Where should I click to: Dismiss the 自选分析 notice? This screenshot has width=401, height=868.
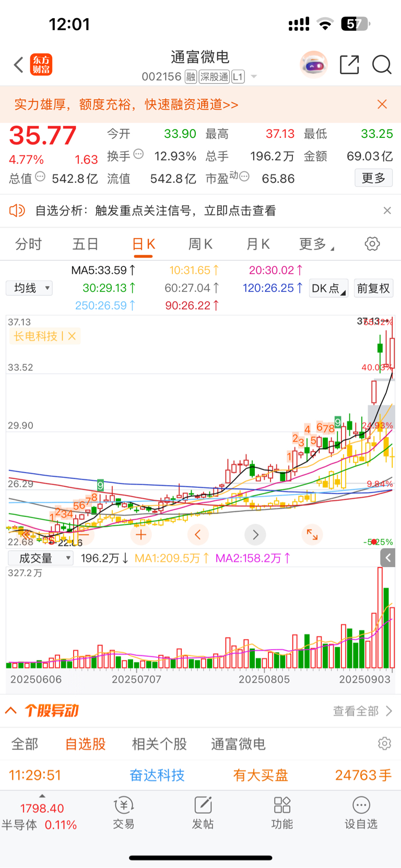[387, 210]
